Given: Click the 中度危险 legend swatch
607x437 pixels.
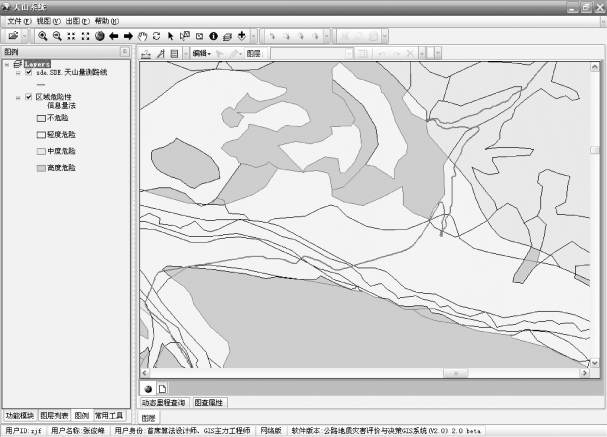Looking at the screenshot, I should (41, 151).
